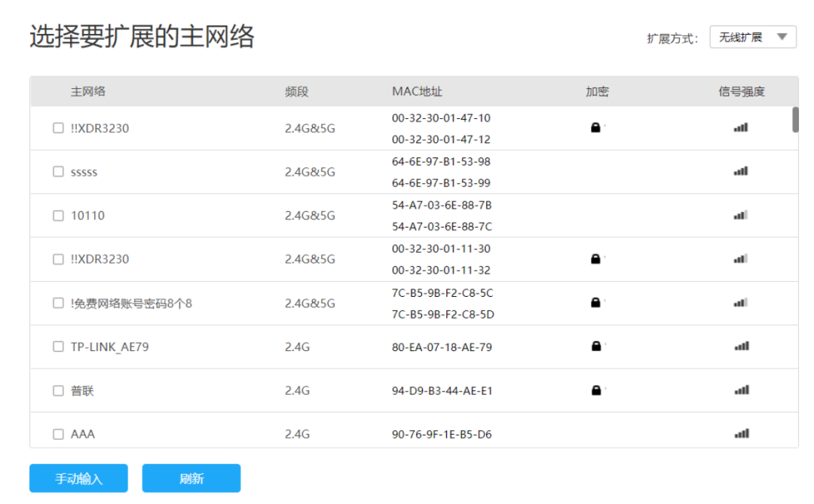Click the 刷新 button
Screen dimensions: 814x504
(x=191, y=478)
